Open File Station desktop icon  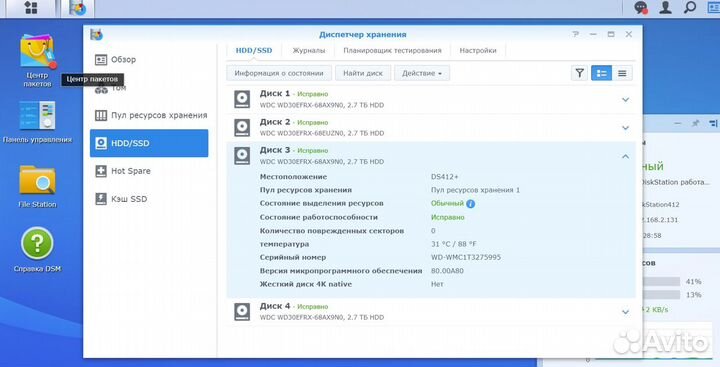pos(37,187)
